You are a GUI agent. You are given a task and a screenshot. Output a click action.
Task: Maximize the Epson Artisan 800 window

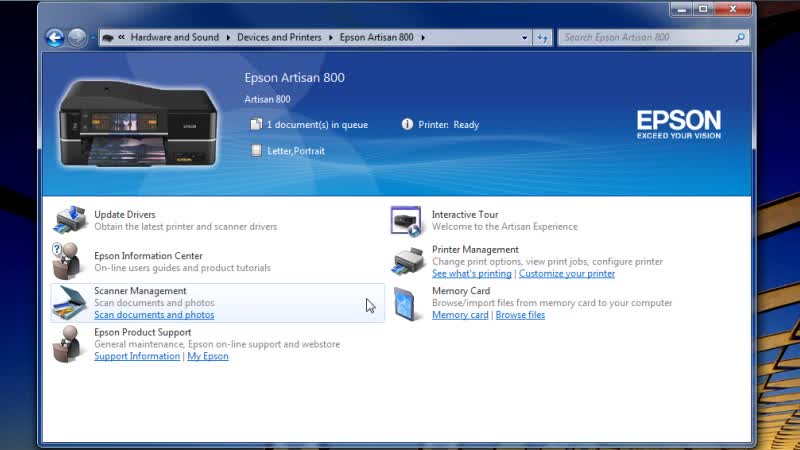coord(703,10)
